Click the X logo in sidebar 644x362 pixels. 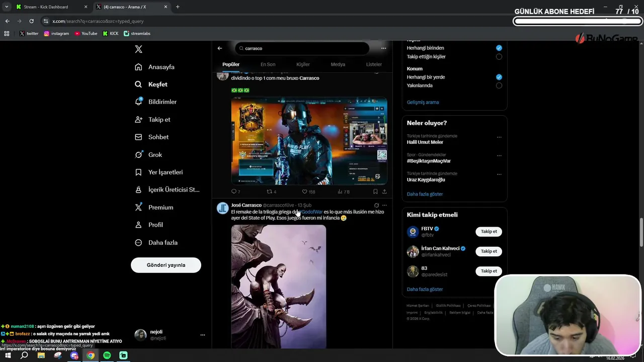[139, 49]
